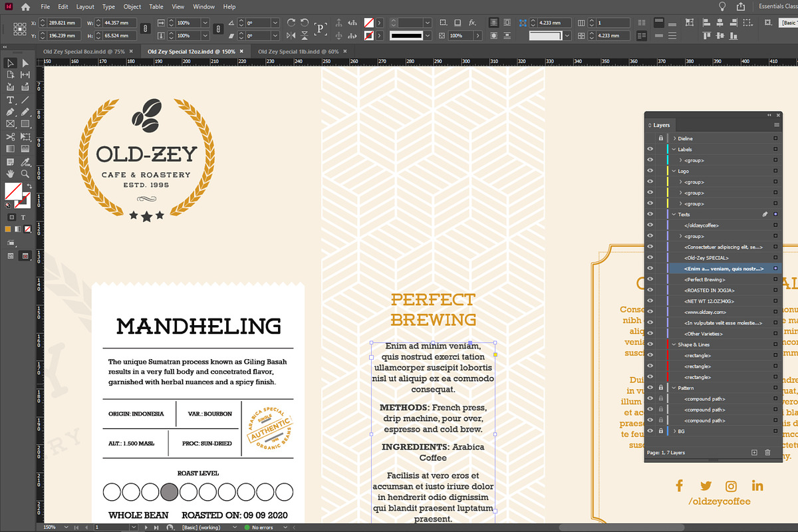This screenshot has width=798, height=532.
Task: Collapse the Labels layer
Action: [x=674, y=150]
